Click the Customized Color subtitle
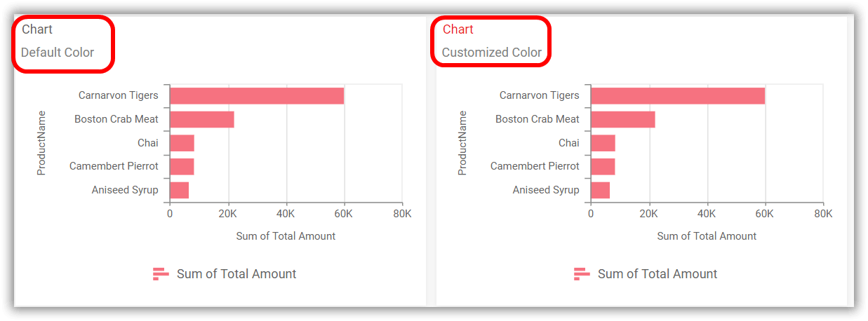Viewport: 868px width, 321px height. [x=492, y=53]
